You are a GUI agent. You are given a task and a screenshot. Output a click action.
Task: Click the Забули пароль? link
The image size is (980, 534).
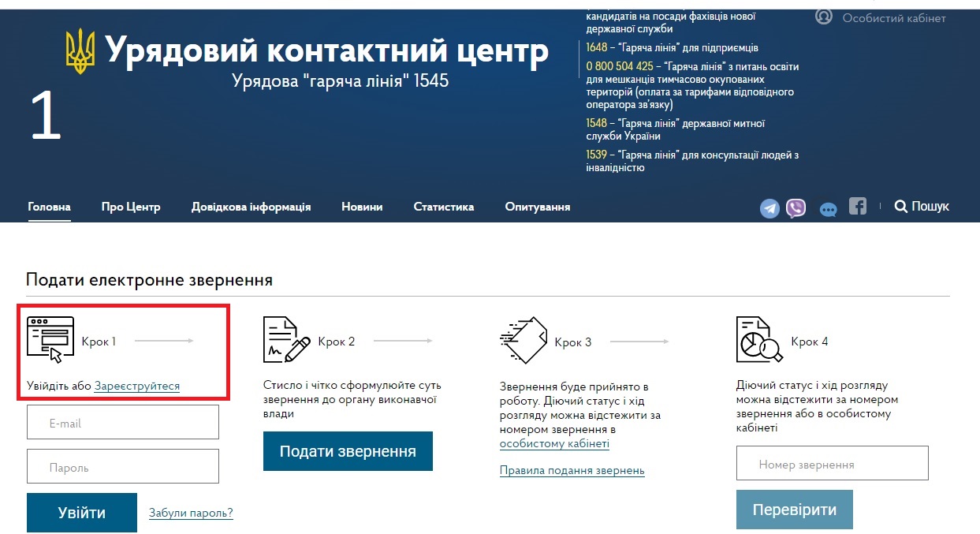191,513
